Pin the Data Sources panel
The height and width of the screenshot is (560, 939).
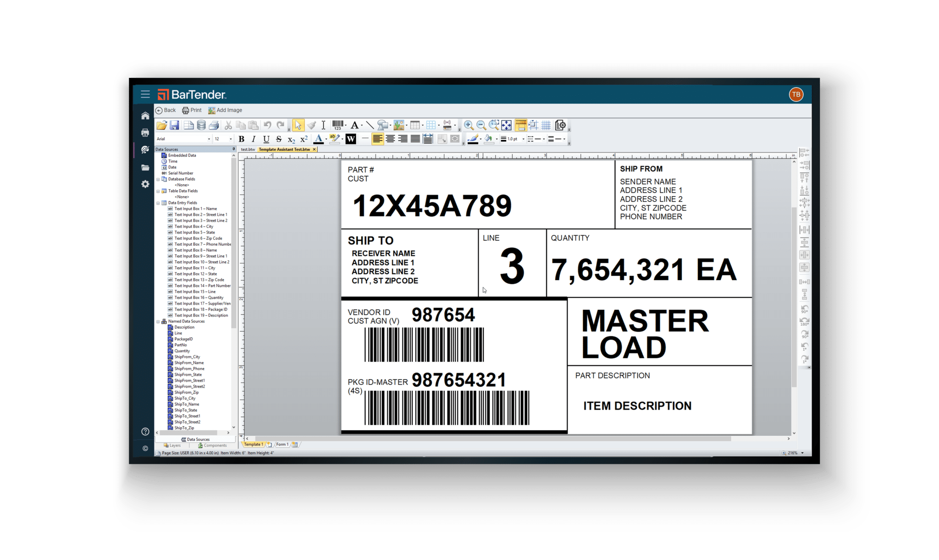233,149
